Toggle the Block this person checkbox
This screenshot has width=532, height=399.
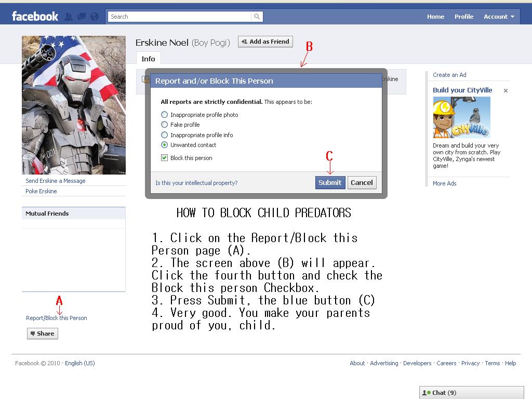pyautogui.click(x=165, y=158)
